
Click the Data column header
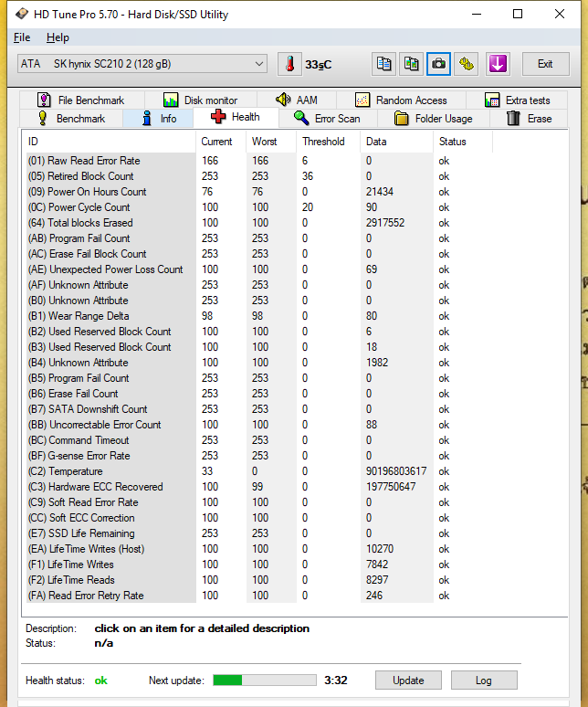pos(397,142)
